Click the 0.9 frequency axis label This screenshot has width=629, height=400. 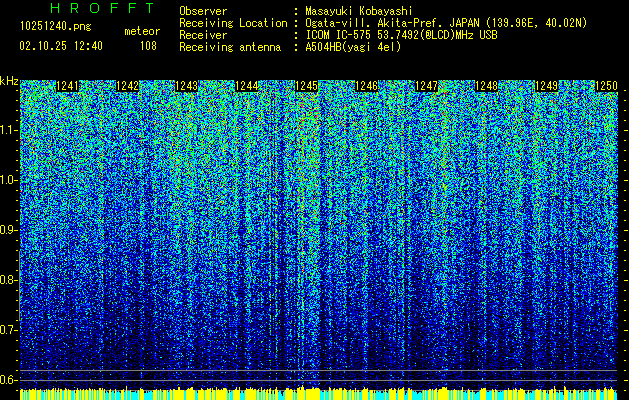pos(9,230)
